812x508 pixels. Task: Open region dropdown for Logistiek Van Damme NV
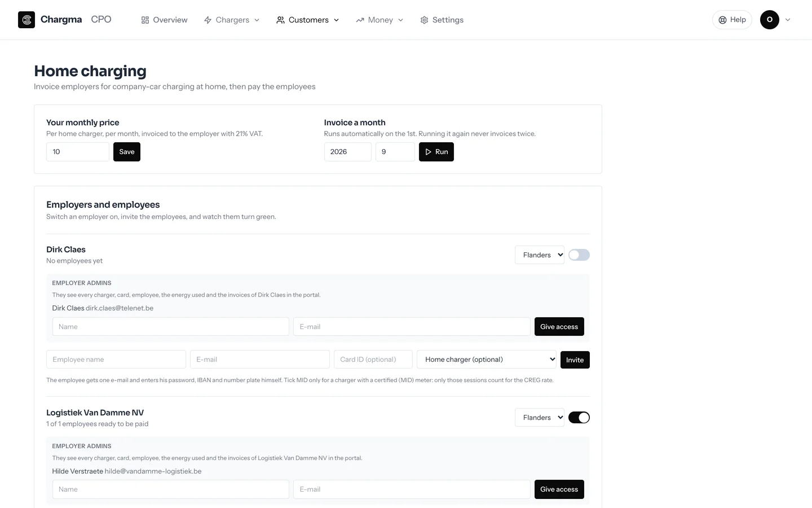point(540,418)
